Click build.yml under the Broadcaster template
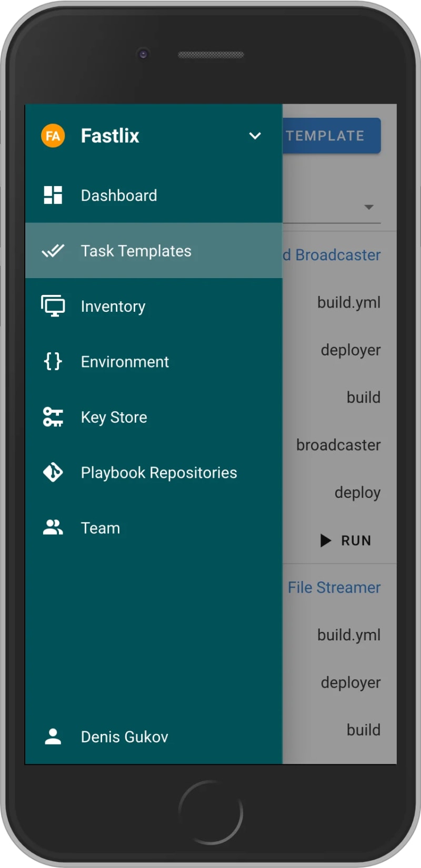 (349, 302)
